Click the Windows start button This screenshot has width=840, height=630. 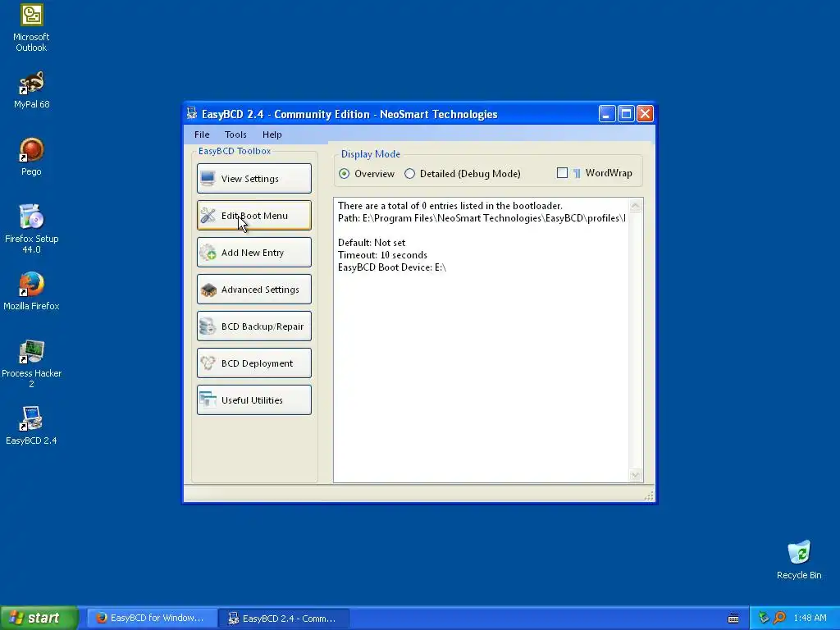point(39,619)
